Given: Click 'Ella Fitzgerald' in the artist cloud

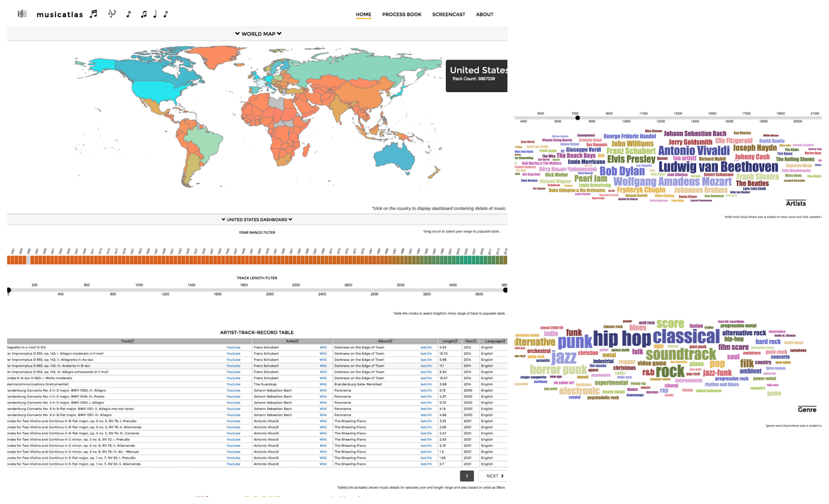Looking at the screenshot, I should [x=734, y=140].
